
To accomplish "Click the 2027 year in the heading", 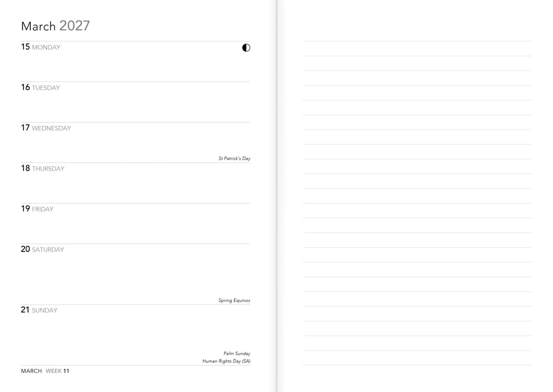I will click(x=75, y=26).
